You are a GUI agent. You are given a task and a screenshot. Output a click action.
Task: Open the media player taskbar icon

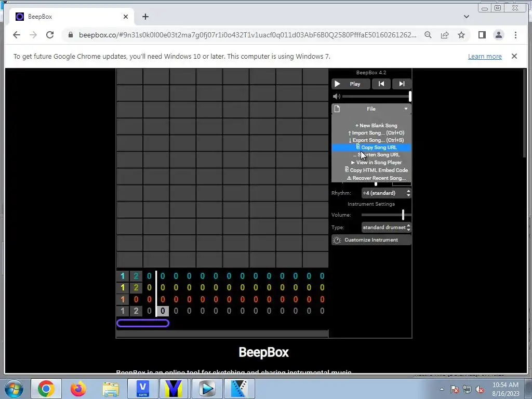pos(207,389)
